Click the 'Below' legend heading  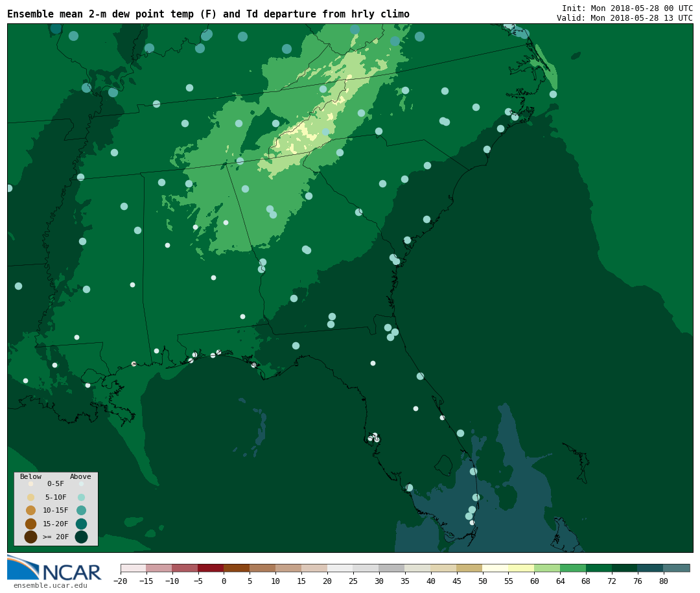pyautogui.click(x=31, y=476)
